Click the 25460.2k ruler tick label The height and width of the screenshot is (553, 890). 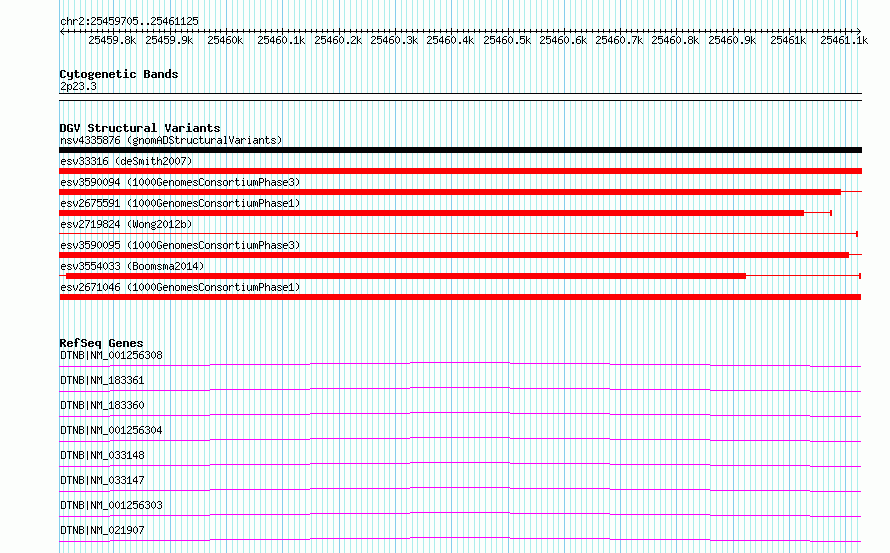pyautogui.click(x=338, y=40)
